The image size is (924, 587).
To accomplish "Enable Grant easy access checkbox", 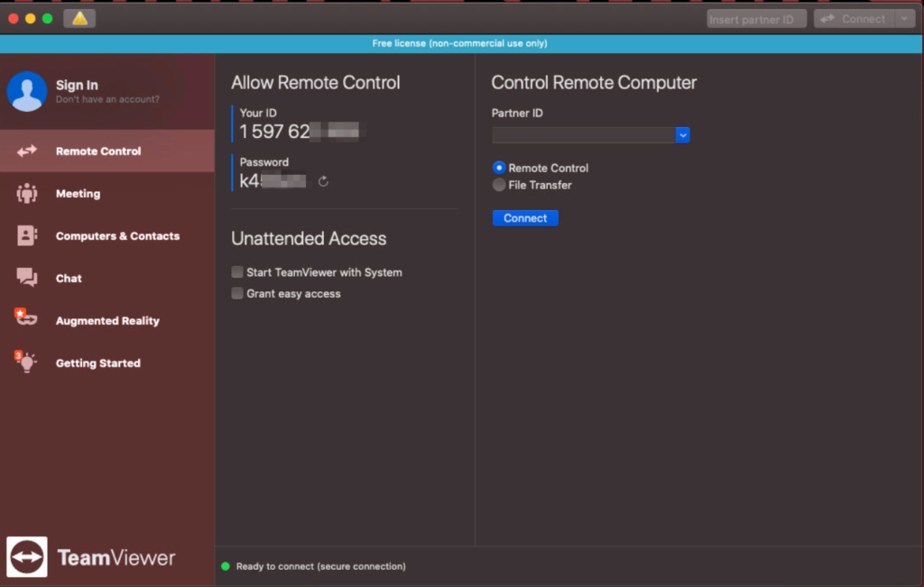I will click(x=237, y=293).
